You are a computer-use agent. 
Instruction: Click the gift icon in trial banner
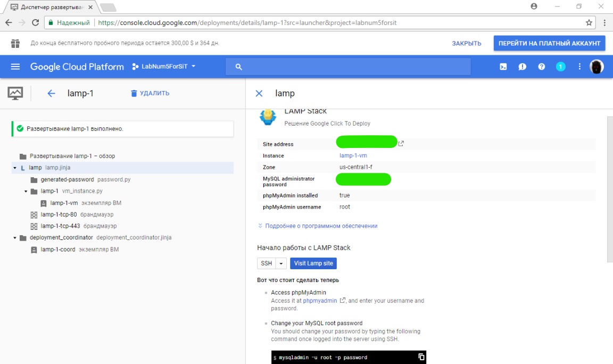pyautogui.click(x=15, y=44)
